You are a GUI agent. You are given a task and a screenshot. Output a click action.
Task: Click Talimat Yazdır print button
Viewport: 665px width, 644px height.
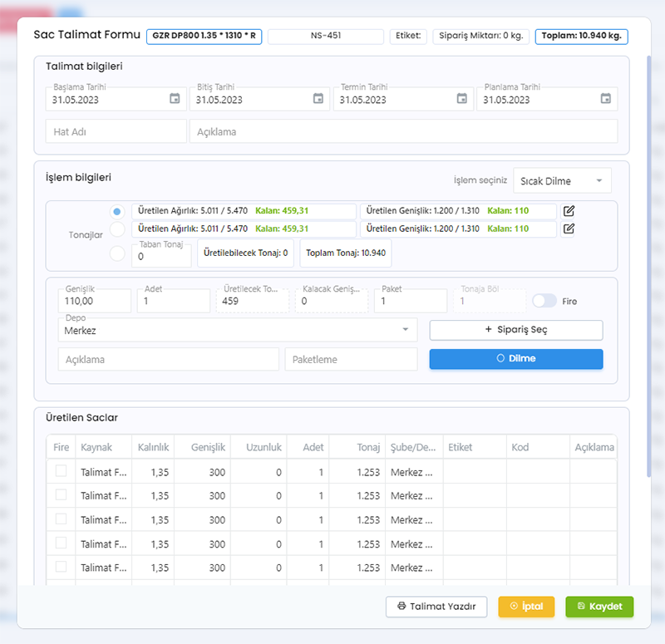point(436,607)
